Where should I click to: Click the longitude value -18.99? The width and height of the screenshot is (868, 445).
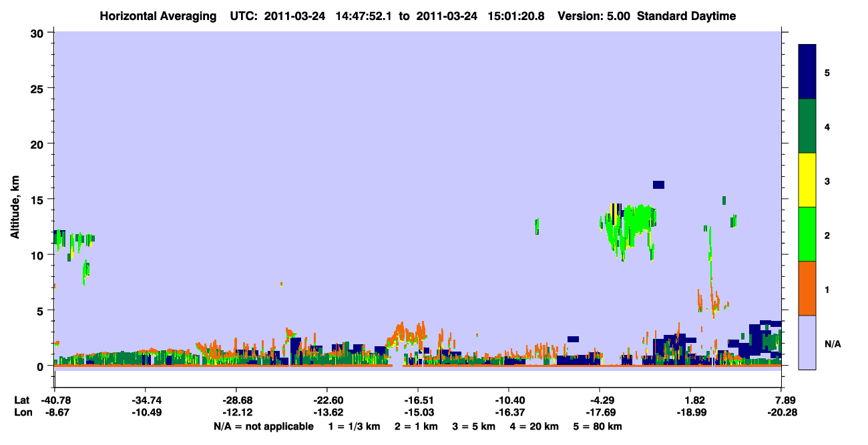[x=690, y=412]
